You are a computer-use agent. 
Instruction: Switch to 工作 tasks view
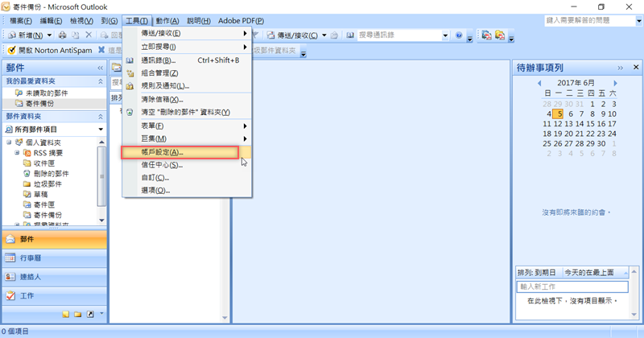click(x=54, y=295)
